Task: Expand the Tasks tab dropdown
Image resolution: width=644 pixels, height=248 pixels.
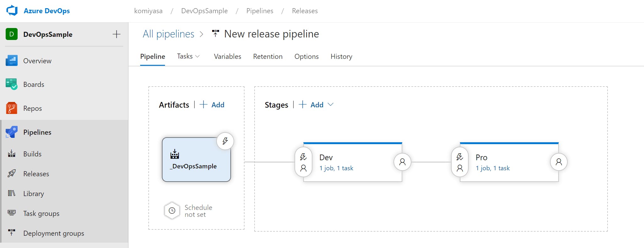Action: [x=188, y=56]
